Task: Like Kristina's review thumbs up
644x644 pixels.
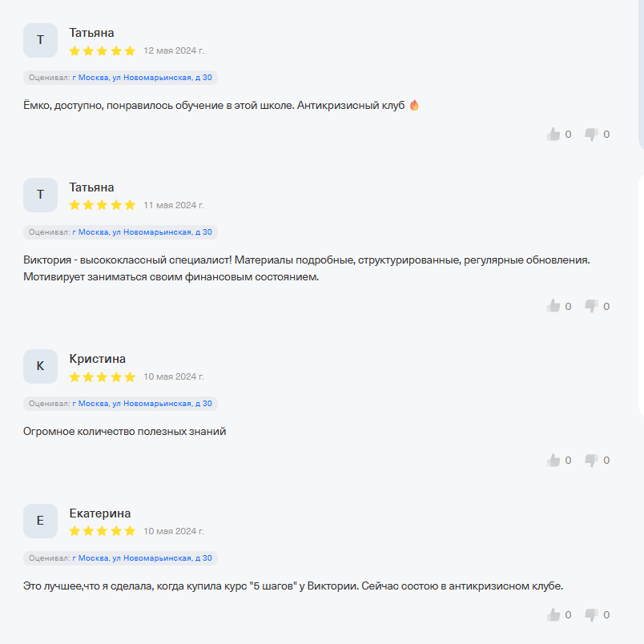Action: point(553,461)
